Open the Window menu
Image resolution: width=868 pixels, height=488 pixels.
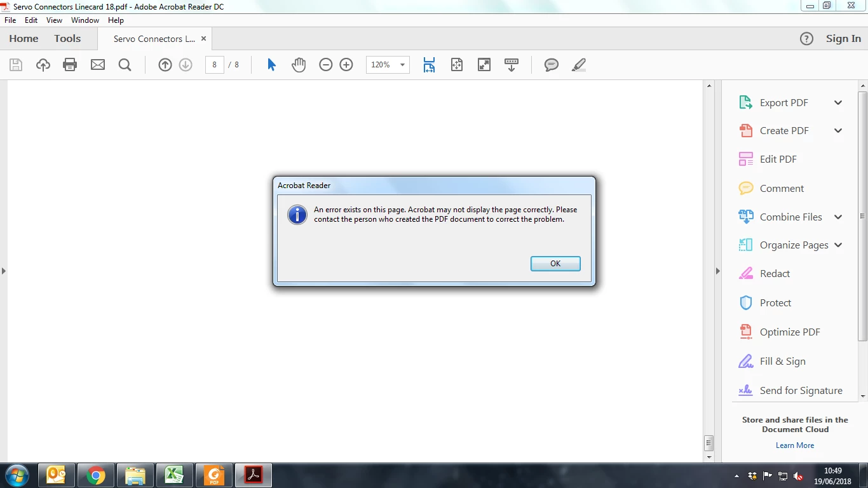click(x=85, y=20)
